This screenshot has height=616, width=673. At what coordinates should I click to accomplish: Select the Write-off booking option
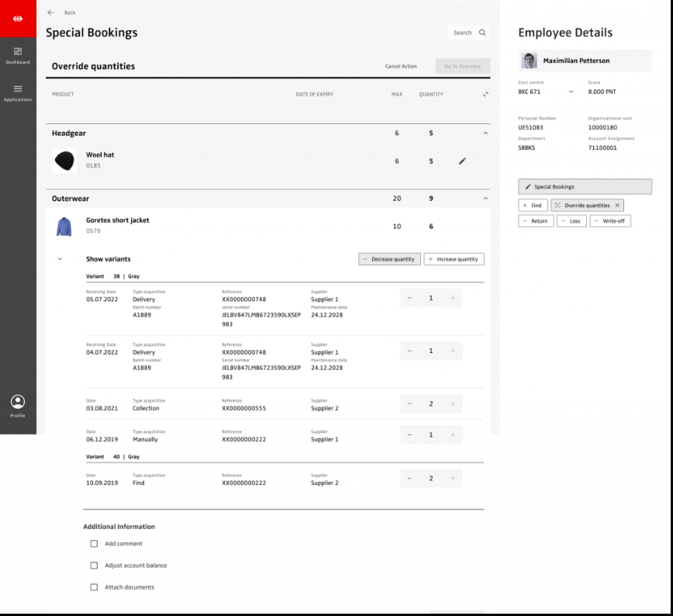[610, 221]
